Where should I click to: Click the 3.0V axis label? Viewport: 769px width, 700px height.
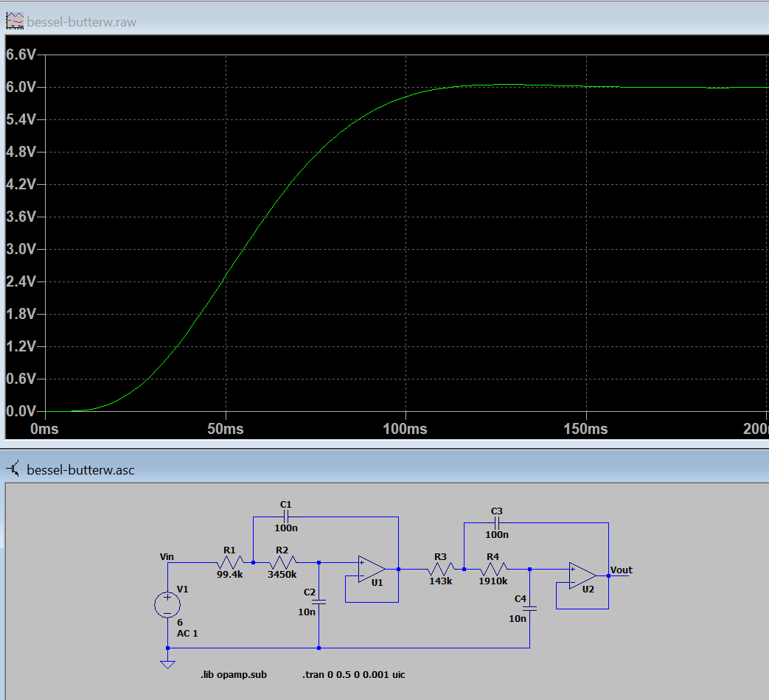21,249
